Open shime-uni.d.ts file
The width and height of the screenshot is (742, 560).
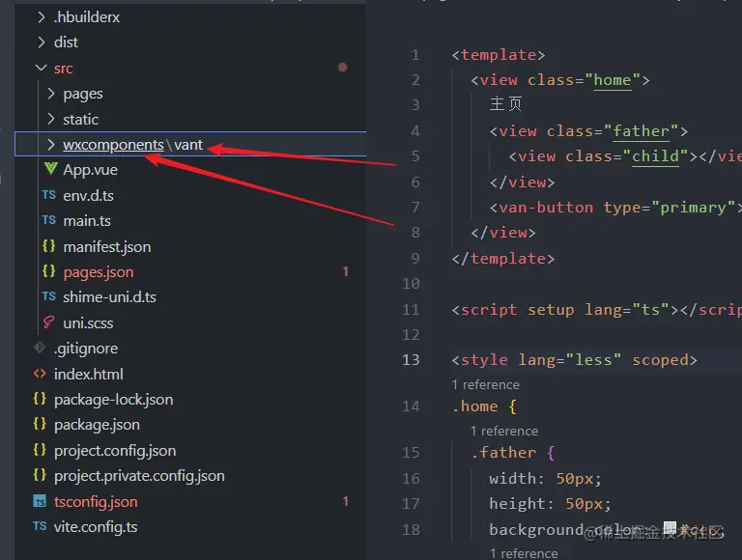[110, 297]
